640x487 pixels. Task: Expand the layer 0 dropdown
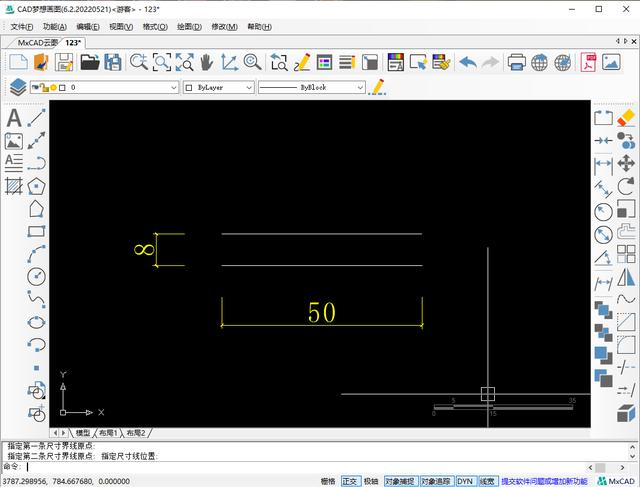pyautogui.click(x=172, y=88)
